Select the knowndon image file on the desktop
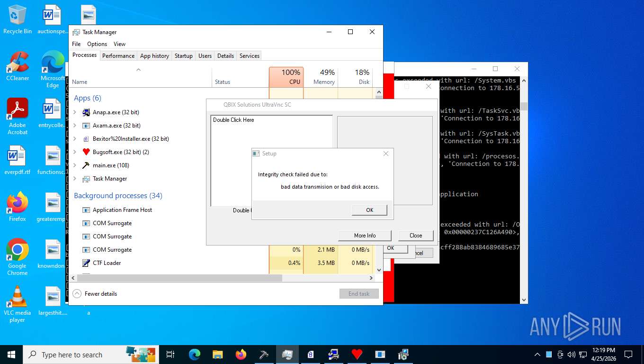The image size is (644, 364). click(53, 254)
